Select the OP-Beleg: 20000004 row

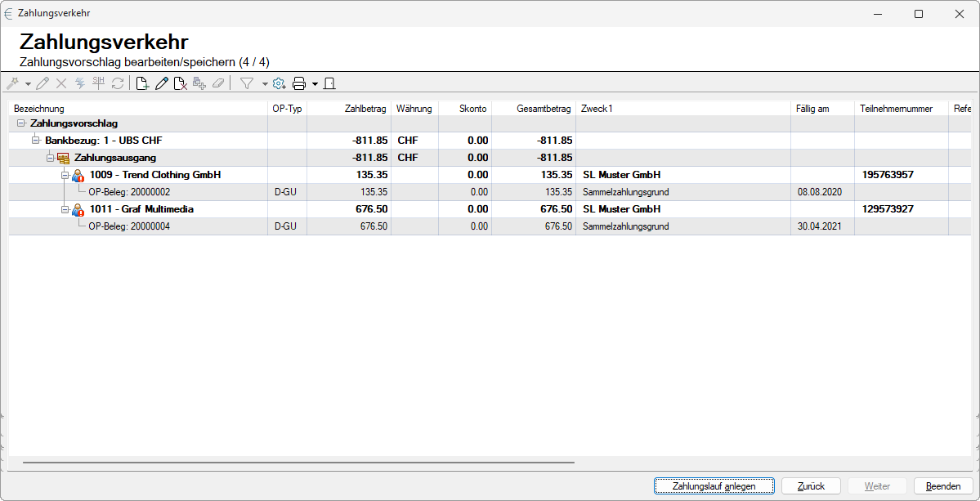point(129,226)
